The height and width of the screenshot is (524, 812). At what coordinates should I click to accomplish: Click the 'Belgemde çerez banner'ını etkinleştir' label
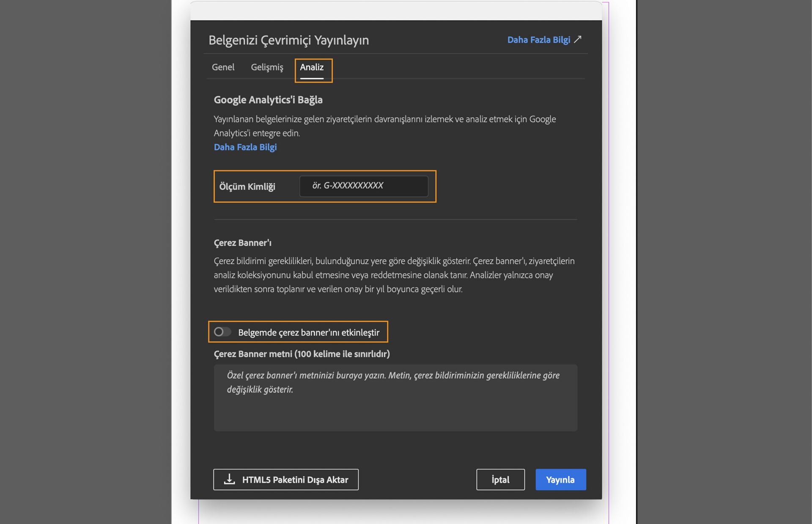click(308, 333)
